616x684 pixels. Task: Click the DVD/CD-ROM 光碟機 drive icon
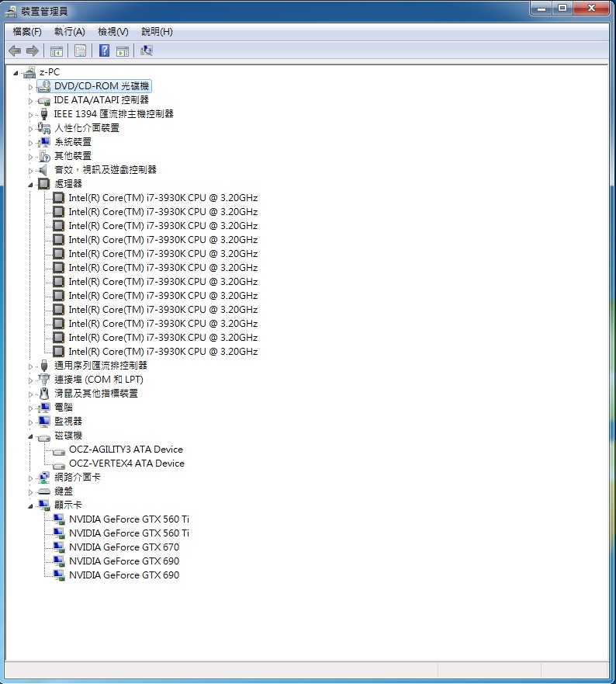click(43, 86)
